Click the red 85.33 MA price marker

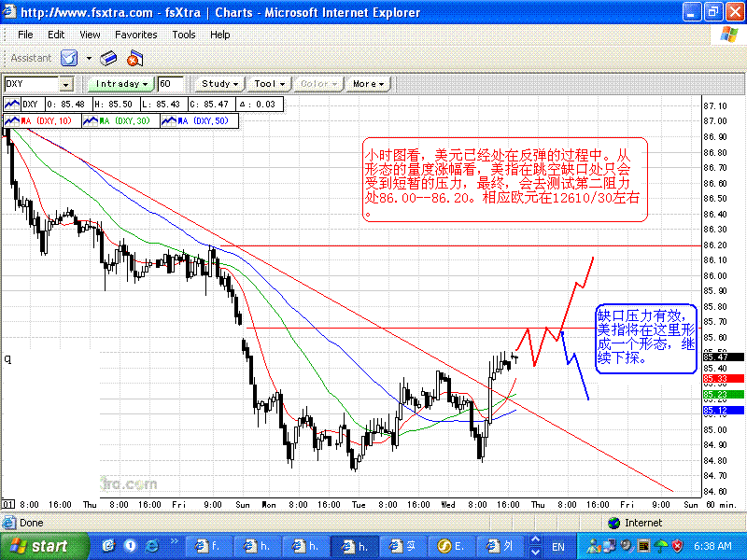click(x=723, y=379)
